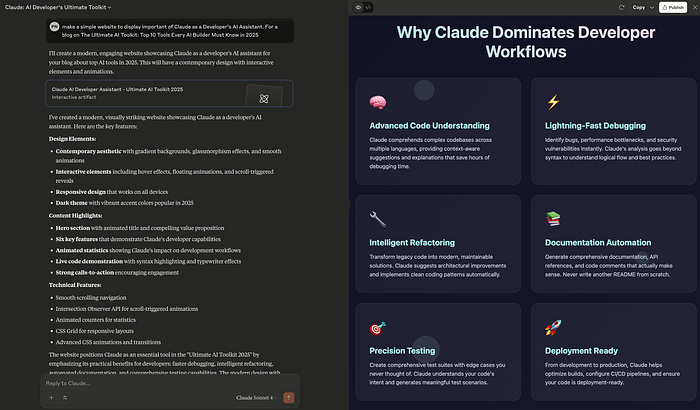Select the Advanced Code Understanding heading
Viewport: 700px width, 410px height.
pos(429,126)
